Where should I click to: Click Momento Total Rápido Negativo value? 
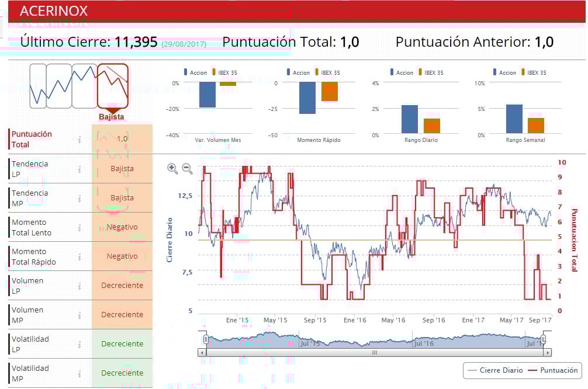click(x=122, y=256)
